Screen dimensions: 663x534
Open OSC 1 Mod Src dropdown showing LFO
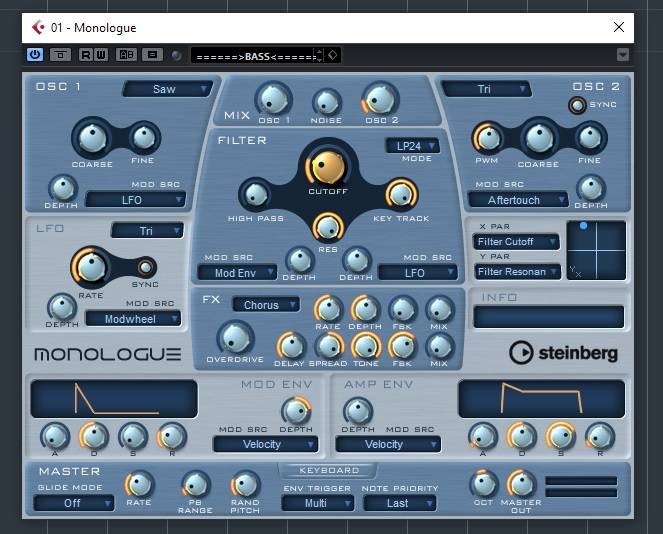pyautogui.click(x=136, y=200)
